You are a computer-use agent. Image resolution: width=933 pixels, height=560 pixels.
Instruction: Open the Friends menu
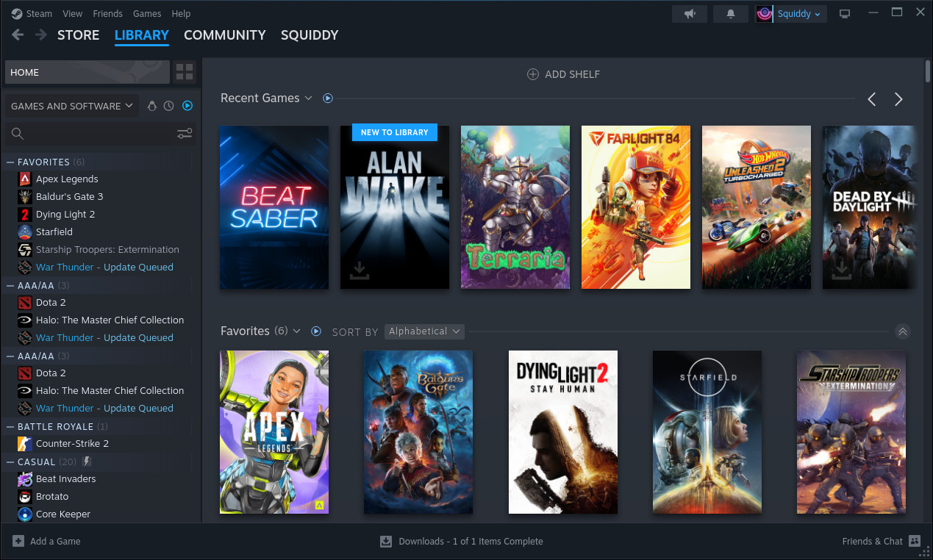(107, 13)
